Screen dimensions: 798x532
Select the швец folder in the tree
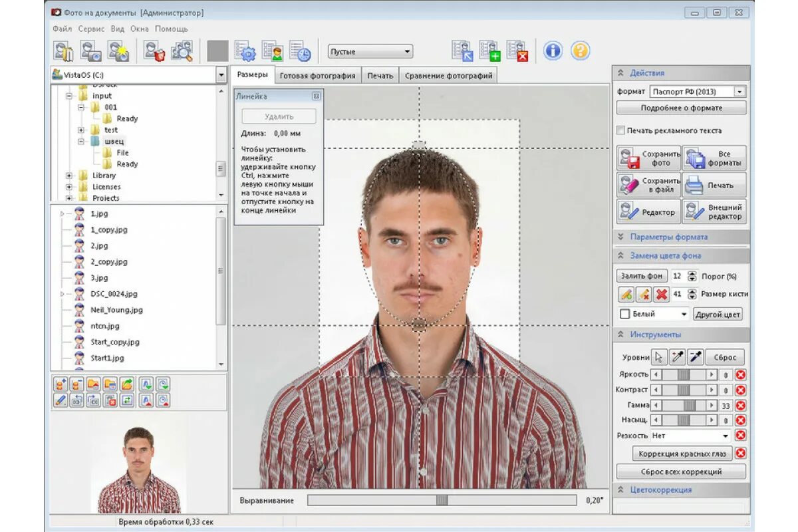[x=114, y=142]
